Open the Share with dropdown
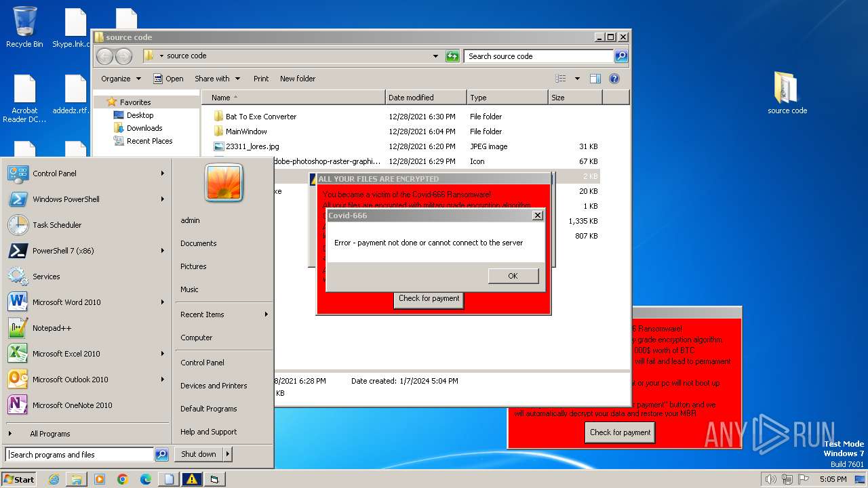 tap(217, 79)
